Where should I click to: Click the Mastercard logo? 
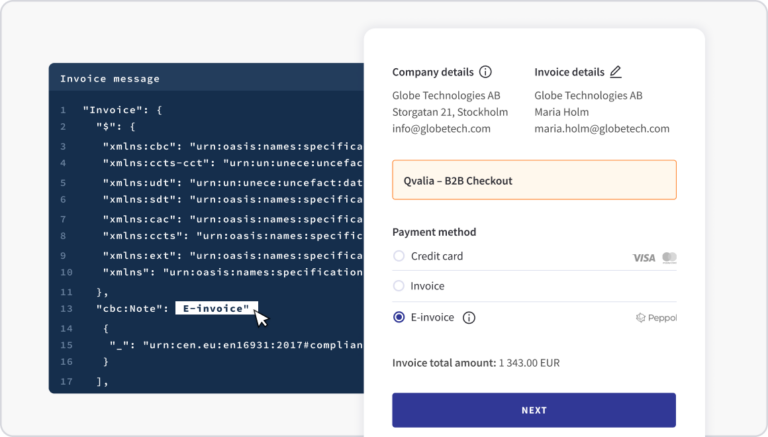[x=669, y=258]
